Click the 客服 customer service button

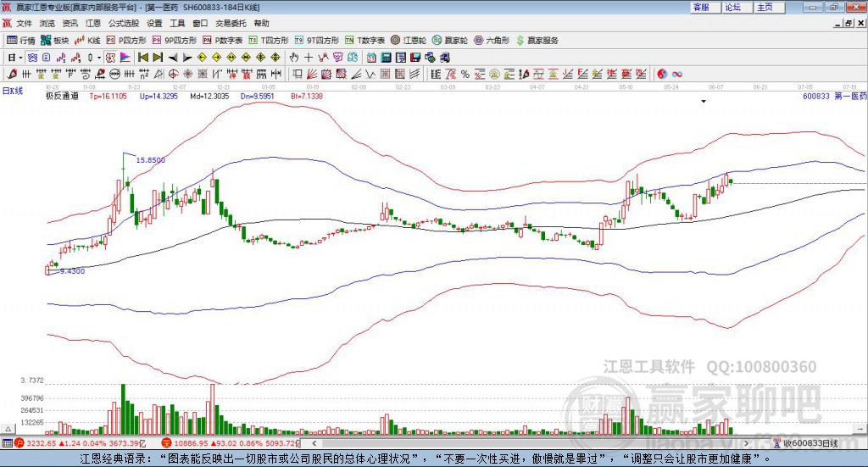(704, 7)
